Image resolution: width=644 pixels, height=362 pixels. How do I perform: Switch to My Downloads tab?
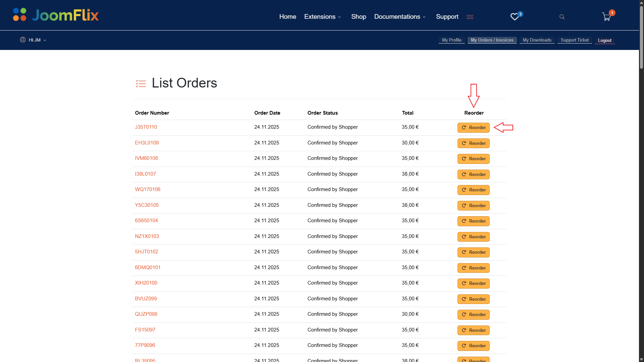pos(537,40)
